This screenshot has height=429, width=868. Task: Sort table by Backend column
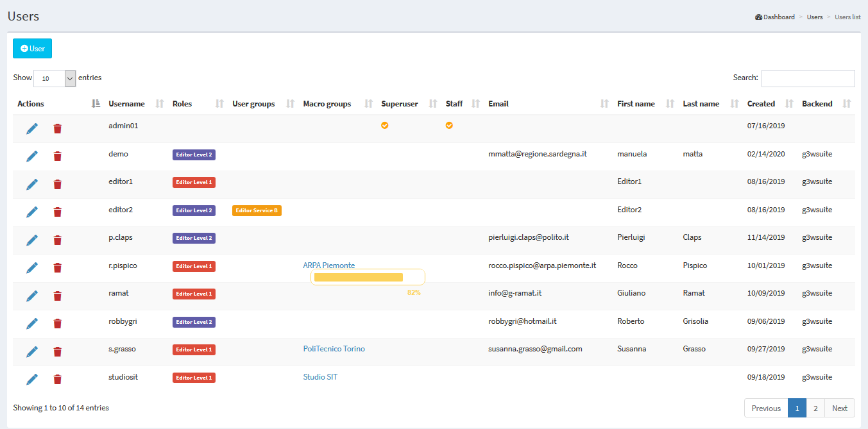[x=847, y=104]
